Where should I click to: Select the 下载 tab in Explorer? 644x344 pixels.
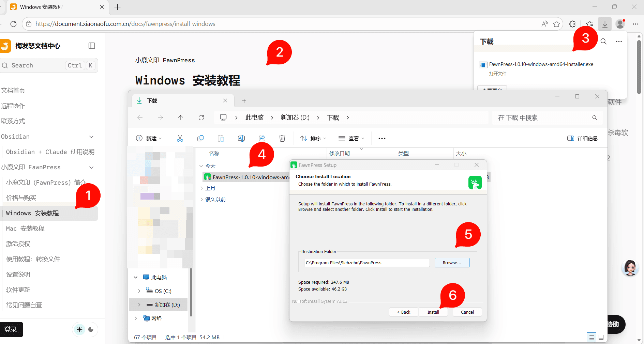pos(183,101)
